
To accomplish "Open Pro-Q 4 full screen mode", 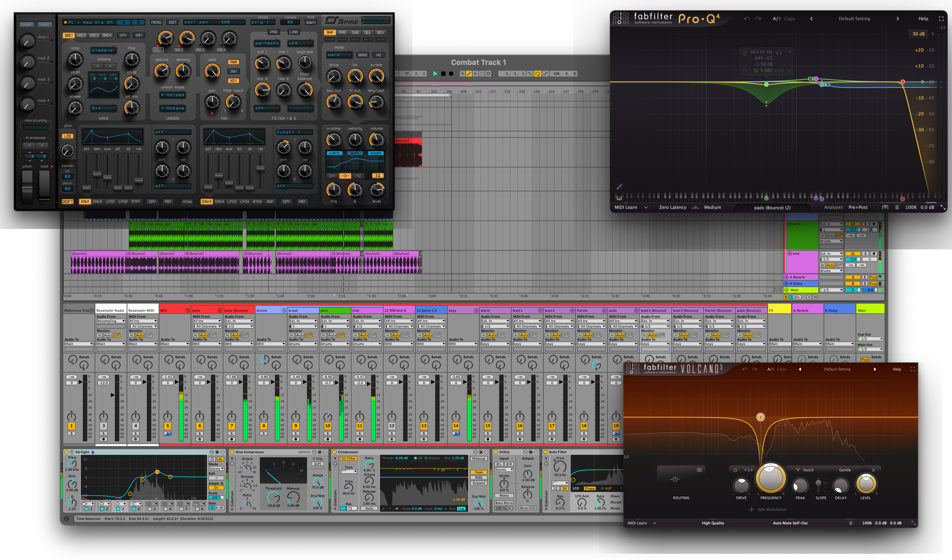I will click(941, 19).
